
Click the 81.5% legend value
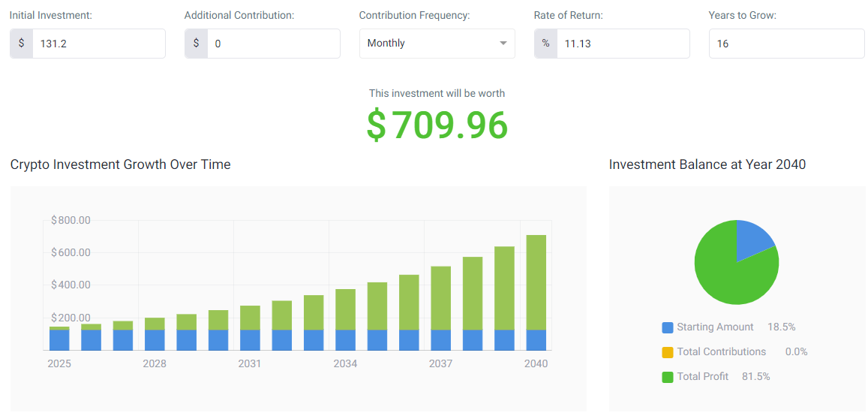click(756, 377)
